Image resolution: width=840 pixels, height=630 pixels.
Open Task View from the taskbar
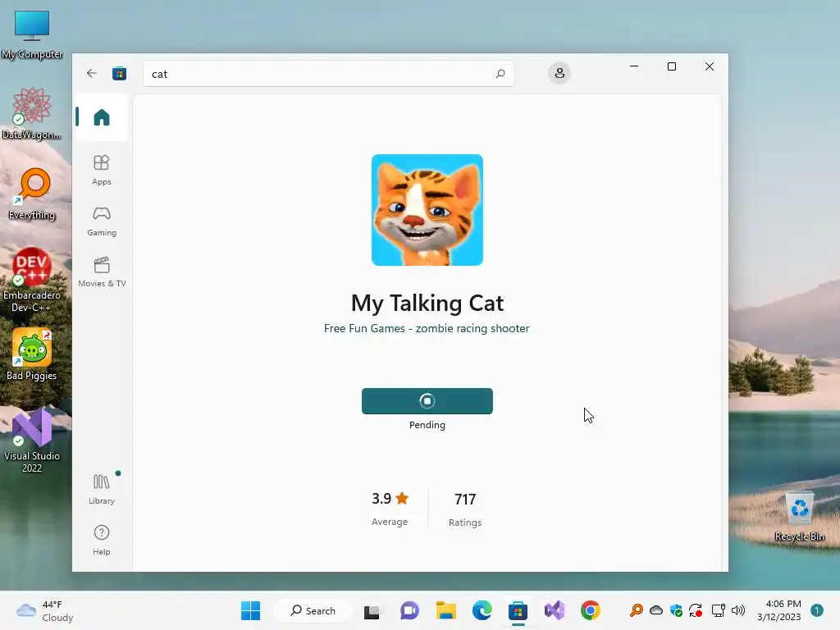point(372,610)
